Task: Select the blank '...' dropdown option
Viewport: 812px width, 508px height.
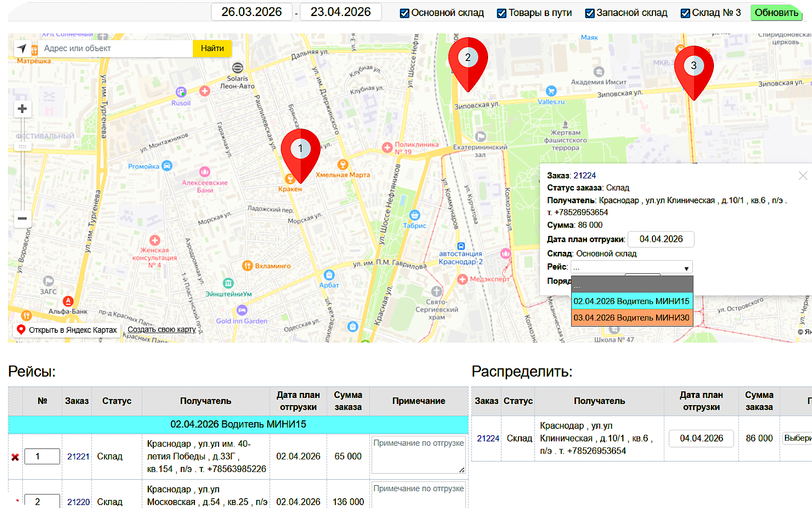Action: (632, 285)
